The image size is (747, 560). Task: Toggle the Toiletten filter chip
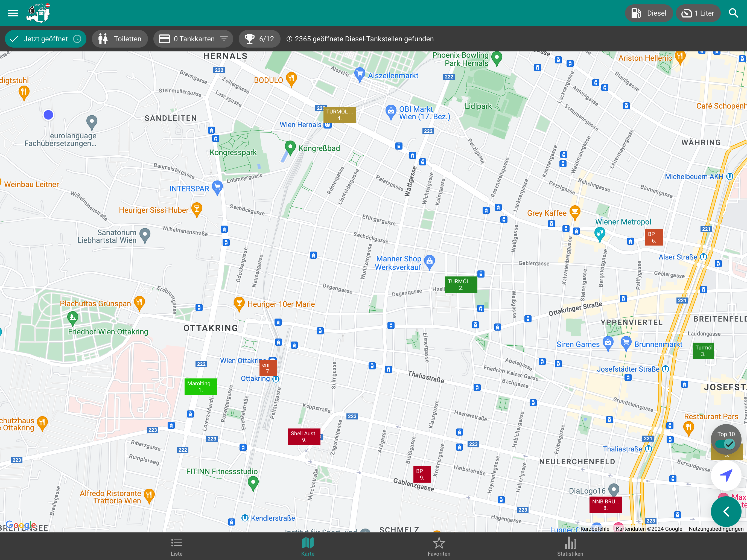(x=120, y=39)
